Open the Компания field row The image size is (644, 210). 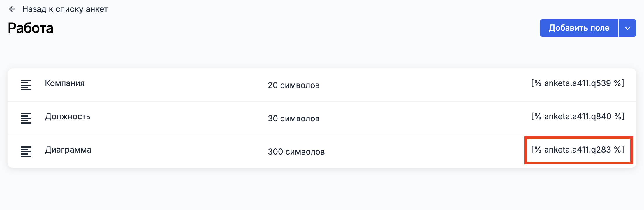pos(322,85)
